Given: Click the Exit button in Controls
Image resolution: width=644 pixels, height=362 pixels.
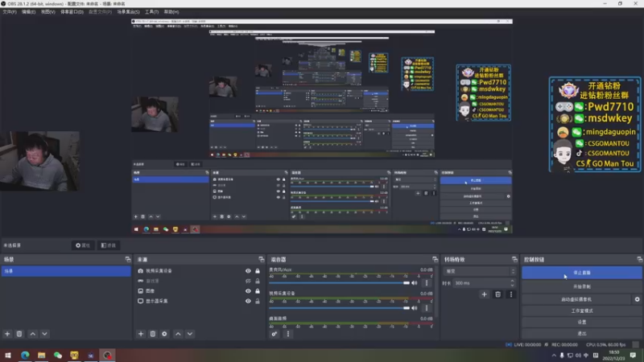Looking at the screenshot, I should [581, 333].
